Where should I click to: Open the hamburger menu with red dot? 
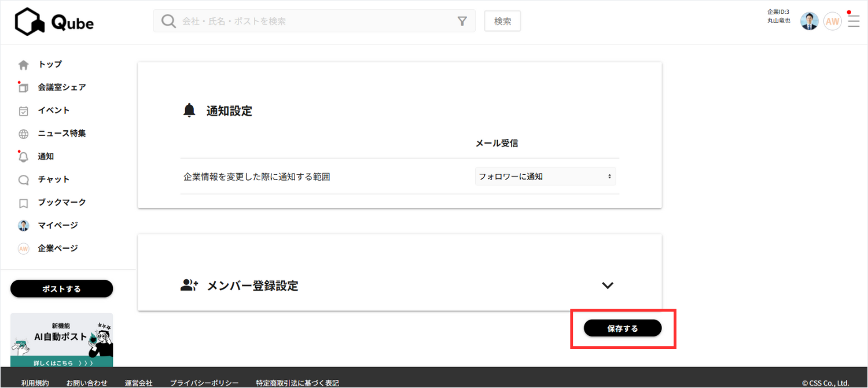click(x=853, y=21)
